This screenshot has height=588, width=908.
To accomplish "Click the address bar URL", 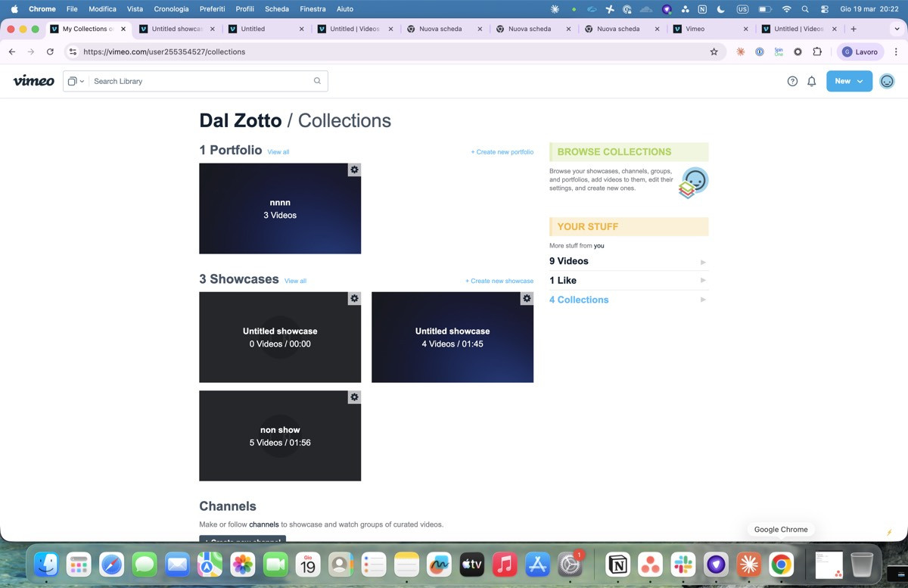I will (x=164, y=52).
